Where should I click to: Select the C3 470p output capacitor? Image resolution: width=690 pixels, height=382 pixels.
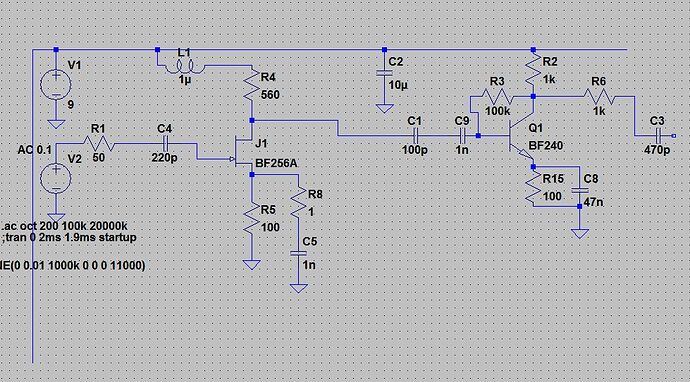pos(658,135)
